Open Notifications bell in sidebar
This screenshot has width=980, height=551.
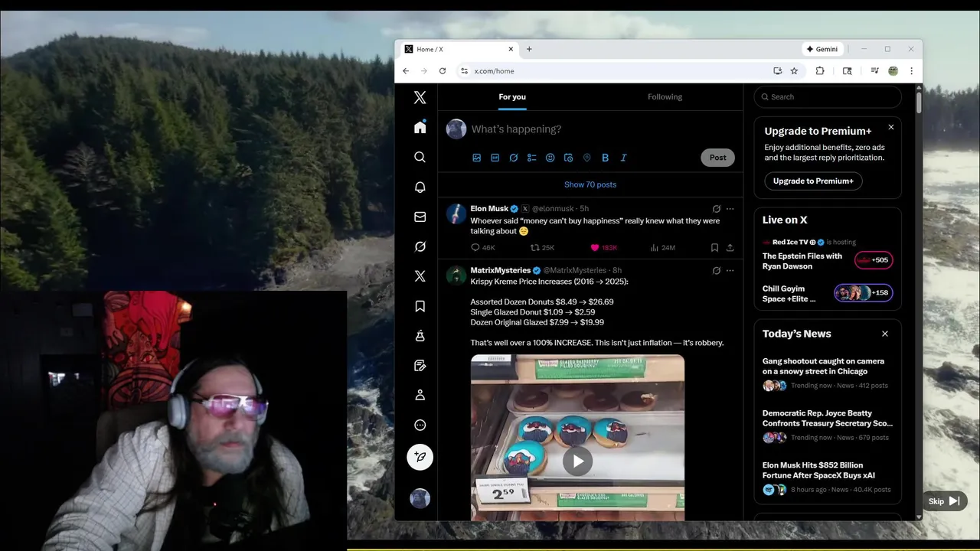click(420, 187)
